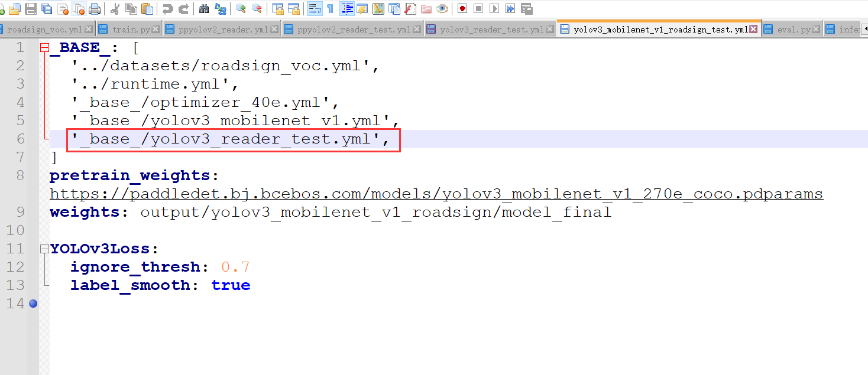Screen dimensions: 868x375
Task: Play back the recorded macro
Action: pos(494,9)
